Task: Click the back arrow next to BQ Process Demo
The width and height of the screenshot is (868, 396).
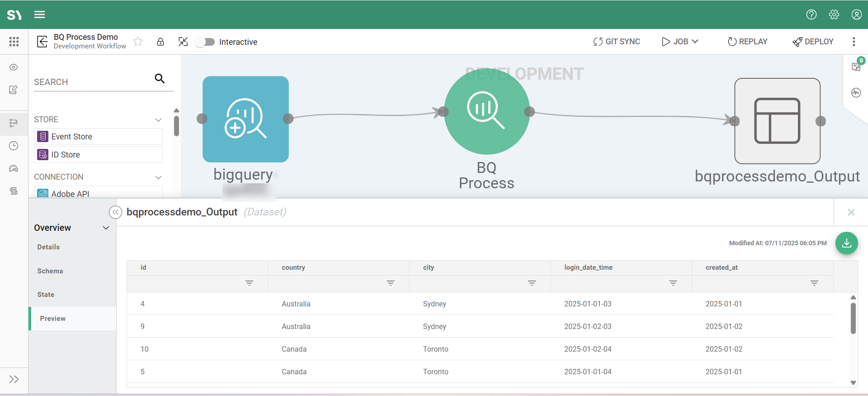Action: tap(42, 42)
